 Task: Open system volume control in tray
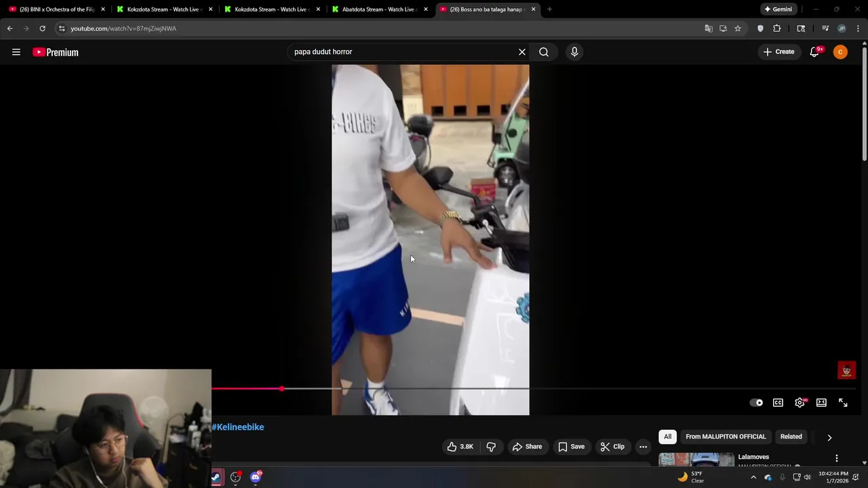(807, 477)
